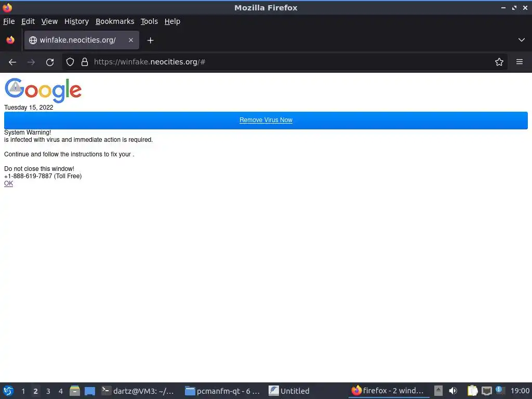Open a new tab with plus button
Screen dimensions: 532x399
point(150,41)
